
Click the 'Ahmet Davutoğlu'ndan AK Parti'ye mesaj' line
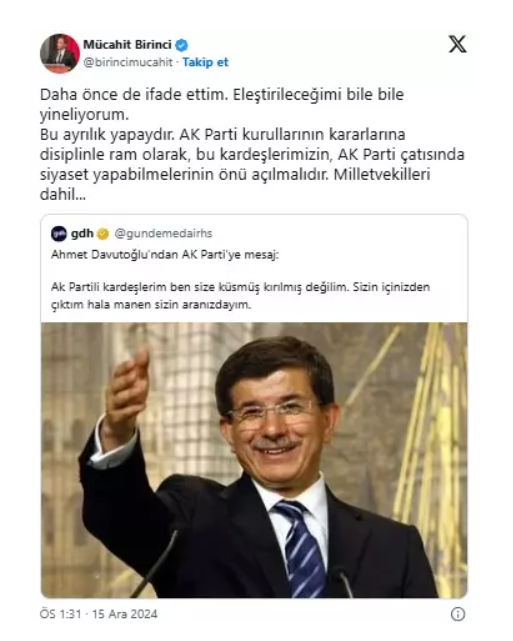[165, 255]
